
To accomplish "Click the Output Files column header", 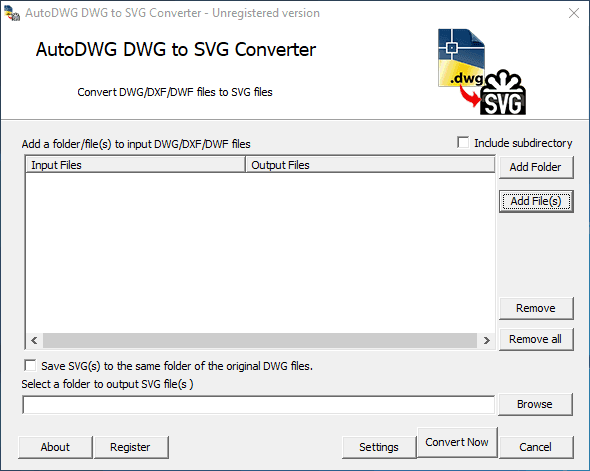I will pos(370,165).
